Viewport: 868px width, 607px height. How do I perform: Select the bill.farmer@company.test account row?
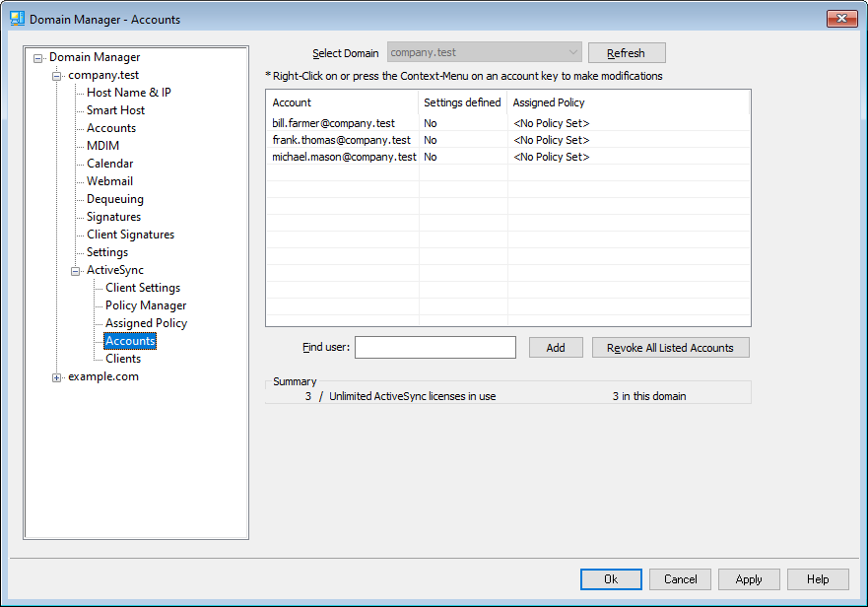(333, 123)
